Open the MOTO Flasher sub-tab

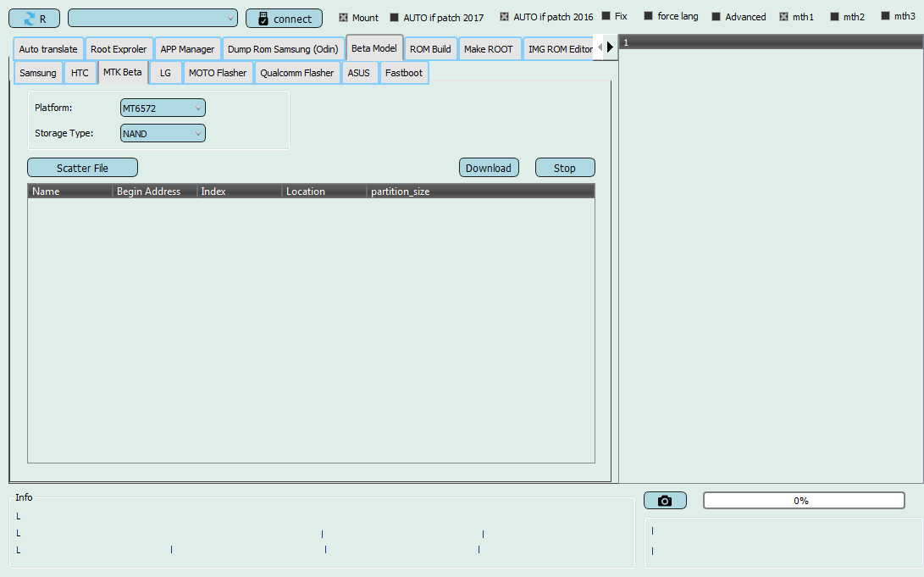[x=218, y=73]
